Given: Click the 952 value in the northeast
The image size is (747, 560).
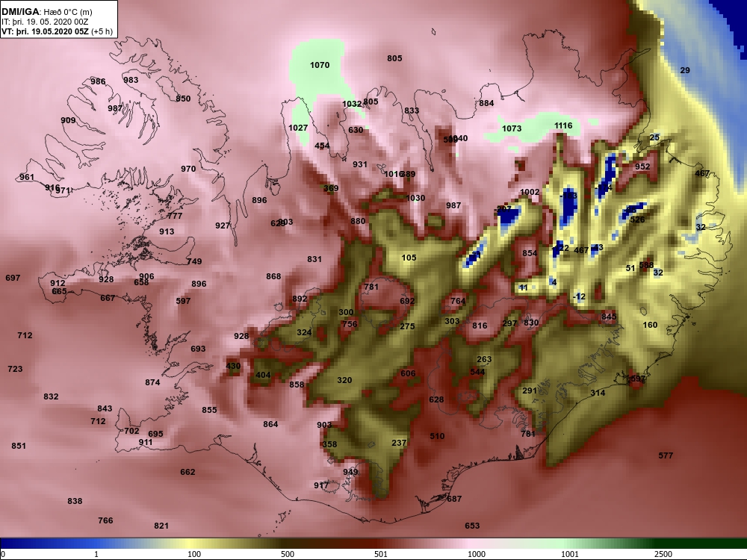Looking at the screenshot, I should (642, 167).
